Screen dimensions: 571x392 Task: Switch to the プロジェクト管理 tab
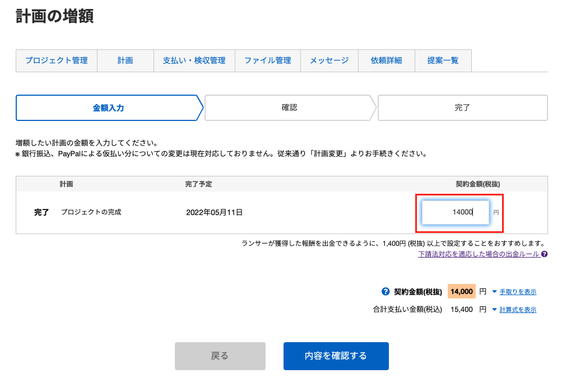pos(56,60)
